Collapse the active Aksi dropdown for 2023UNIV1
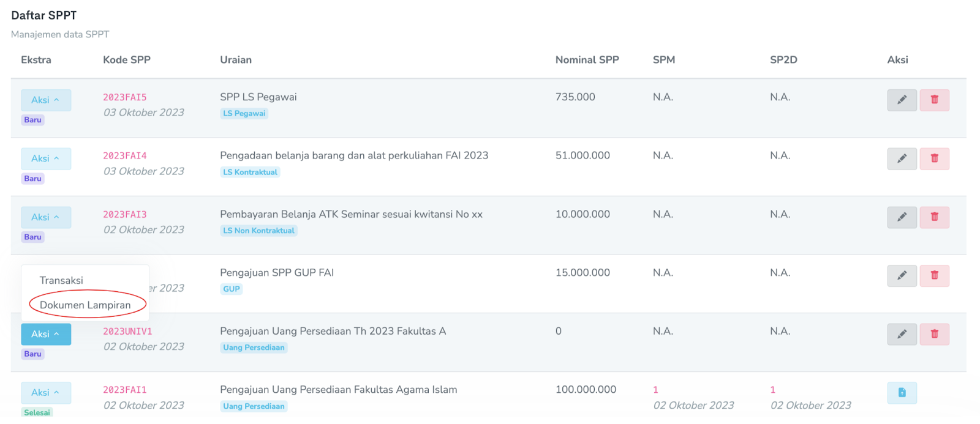This screenshot has height=424, width=980. [45, 334]
